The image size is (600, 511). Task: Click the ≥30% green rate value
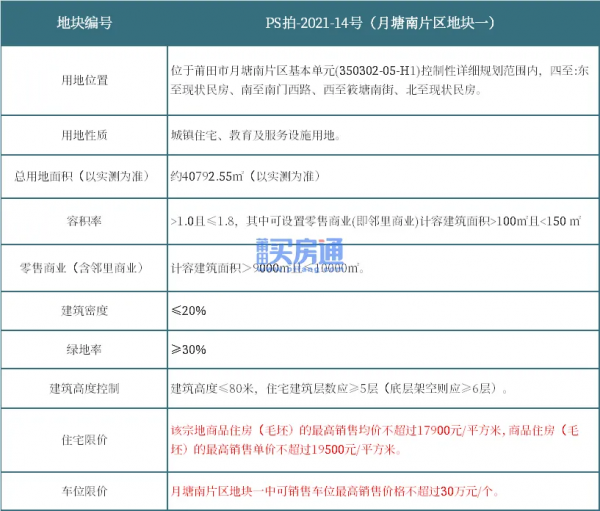pos(189,349)
